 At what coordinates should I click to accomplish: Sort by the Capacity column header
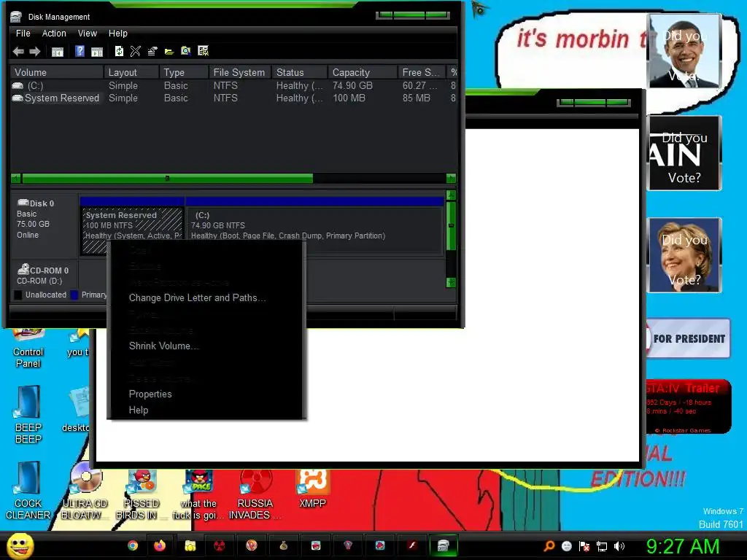(362, 72)
